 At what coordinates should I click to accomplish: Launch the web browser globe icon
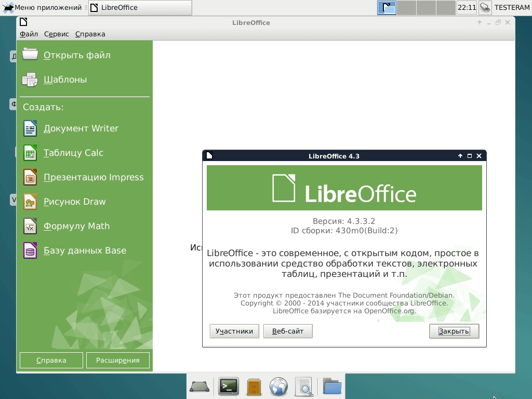(278, 387)
